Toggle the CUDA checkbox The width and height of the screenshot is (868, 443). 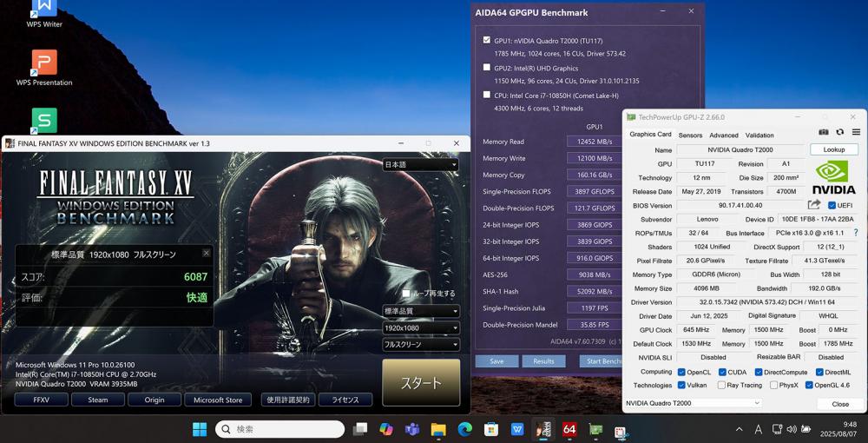point(722,372)
